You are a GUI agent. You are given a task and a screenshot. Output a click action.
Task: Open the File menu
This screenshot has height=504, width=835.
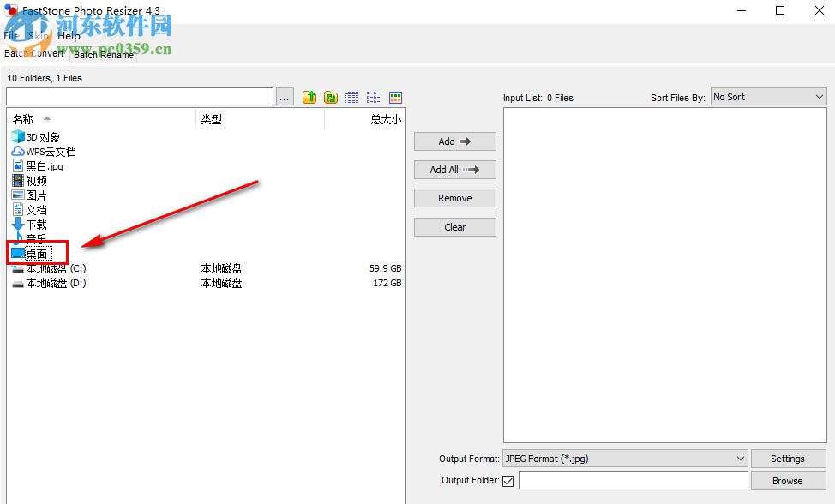click(11, 36)
